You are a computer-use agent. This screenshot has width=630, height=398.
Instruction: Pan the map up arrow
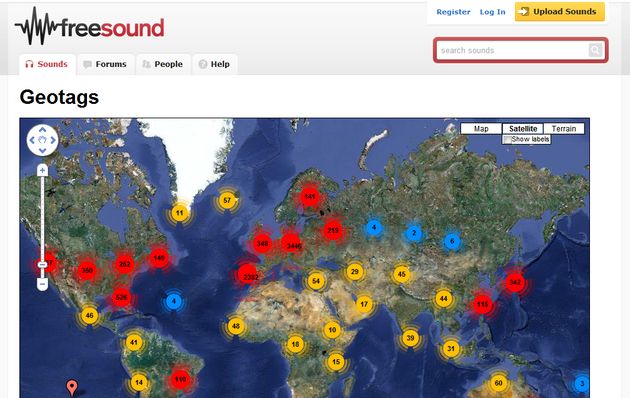(43, 130)
